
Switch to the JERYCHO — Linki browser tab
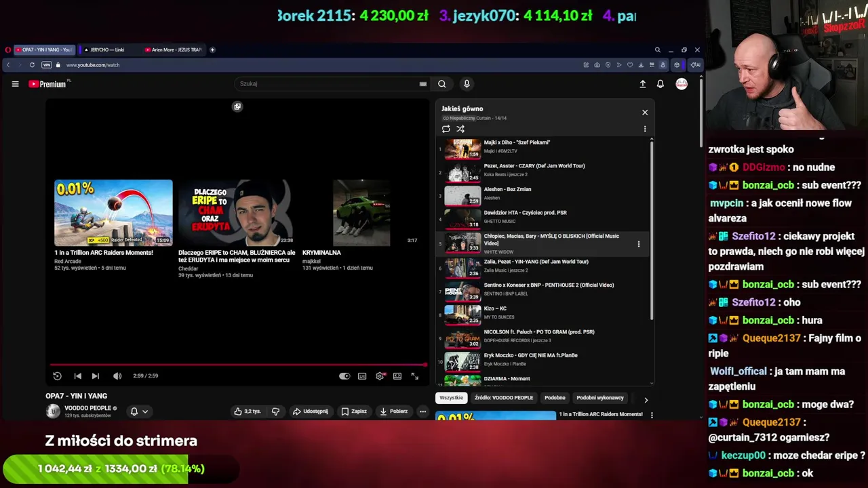pyautogui.click(x=108, y=49)
